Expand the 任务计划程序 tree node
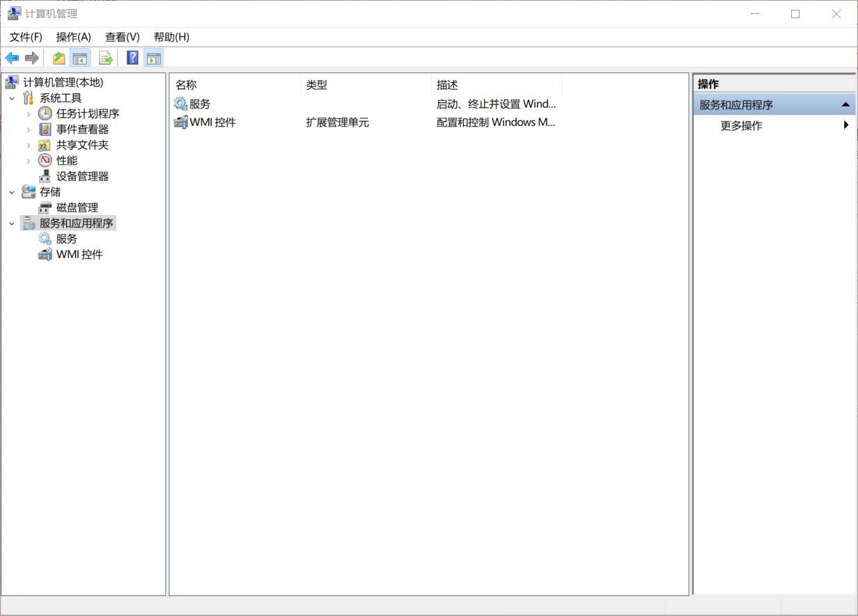The image size is (858, 616). pyautogui.click(x=29, y=113)
